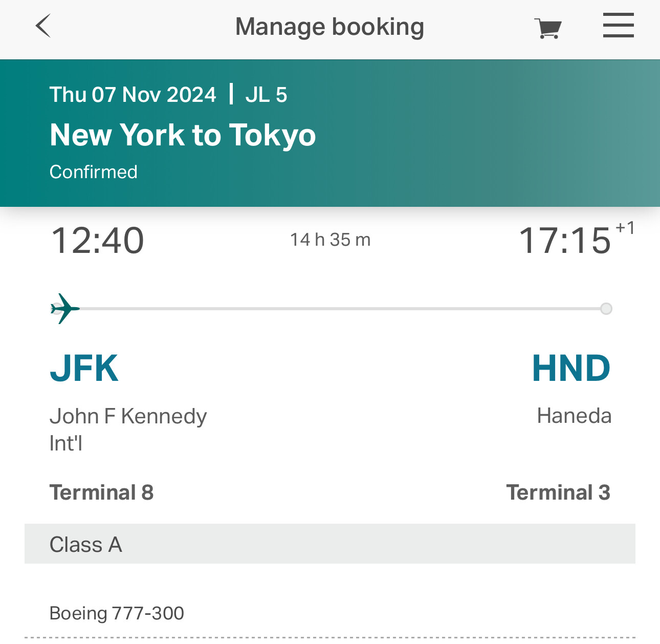
Task: Click the New York to Tokyo heading
Action: 183,135
